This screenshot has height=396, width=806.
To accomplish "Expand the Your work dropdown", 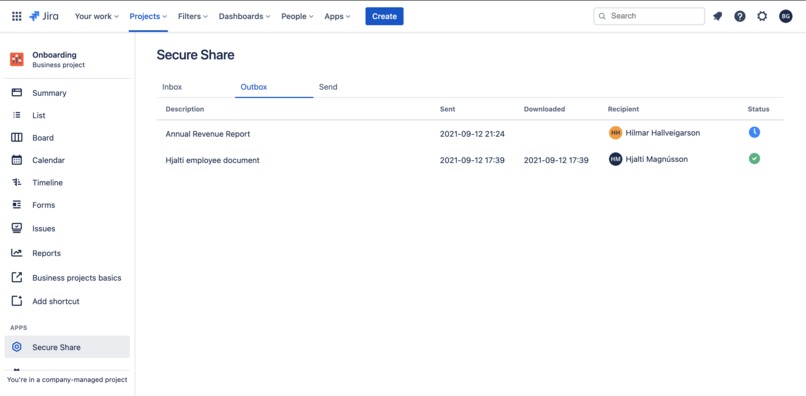I will tap(97, 16).
